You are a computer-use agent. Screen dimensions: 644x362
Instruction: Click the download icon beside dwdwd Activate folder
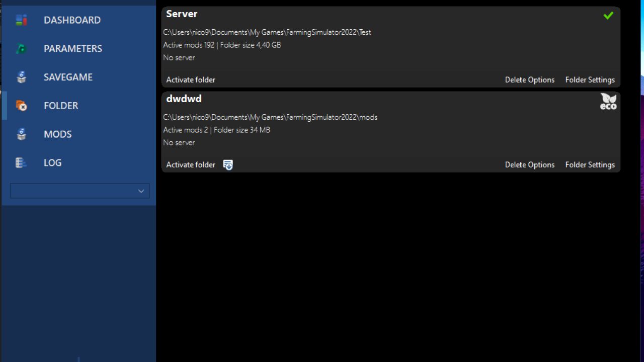[228, 165]
